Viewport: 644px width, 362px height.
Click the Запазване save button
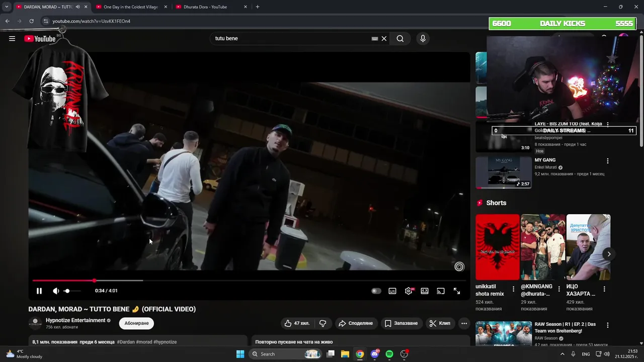click(401, 323)
